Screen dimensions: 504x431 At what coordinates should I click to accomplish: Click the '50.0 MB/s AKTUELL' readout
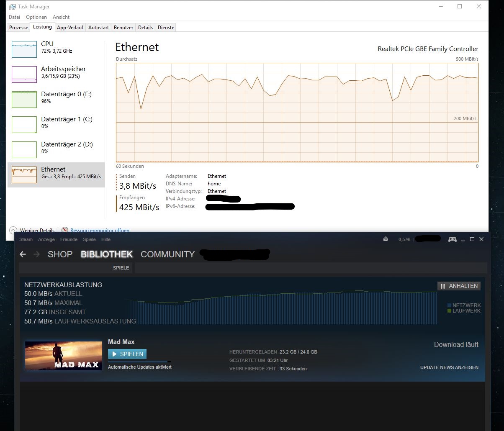pyautogui.click(x=53, y=294)
